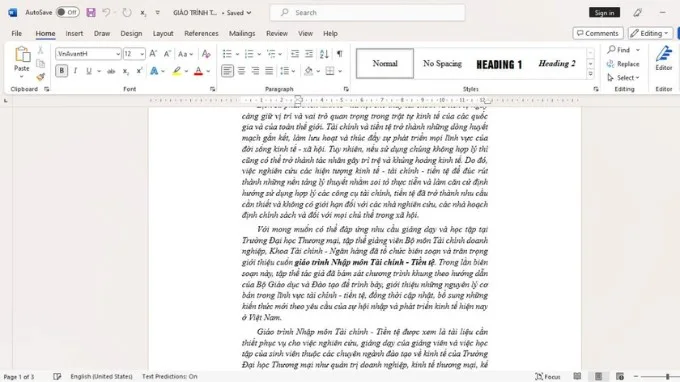Increase font size with the A-up icon
The height and width of the screenshot is (382, 680).
[153, 54]
